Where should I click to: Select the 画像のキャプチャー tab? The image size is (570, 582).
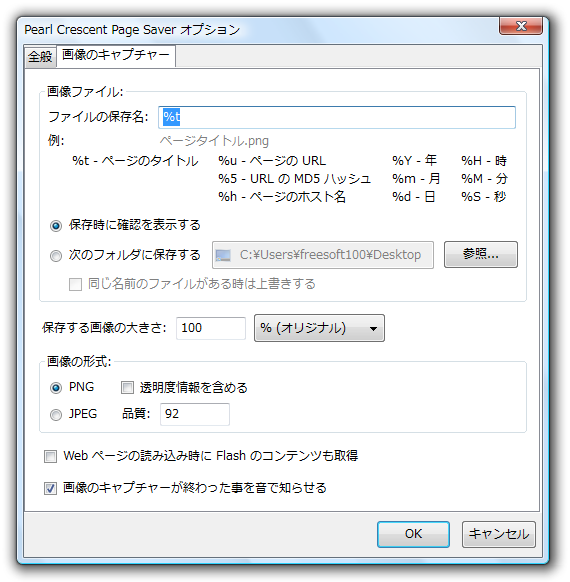tap(115, 56)
